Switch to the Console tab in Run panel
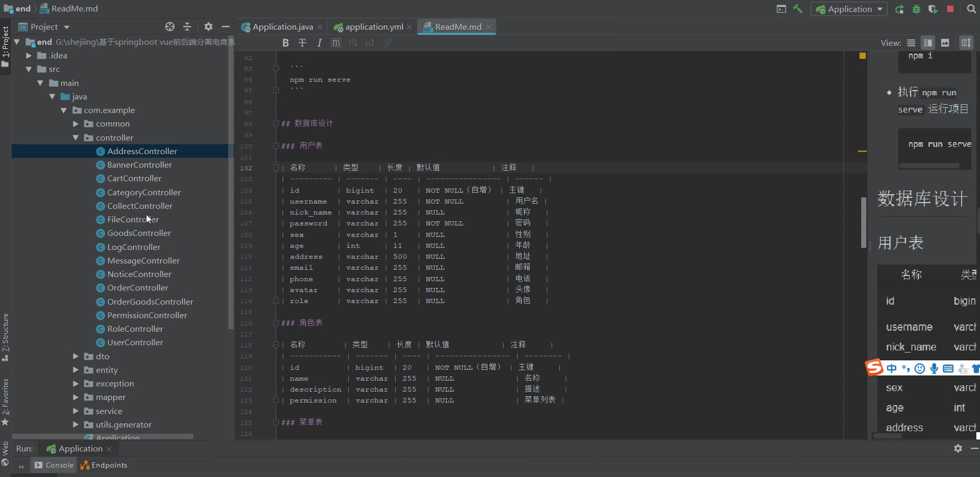 click(x=54, y=465)
